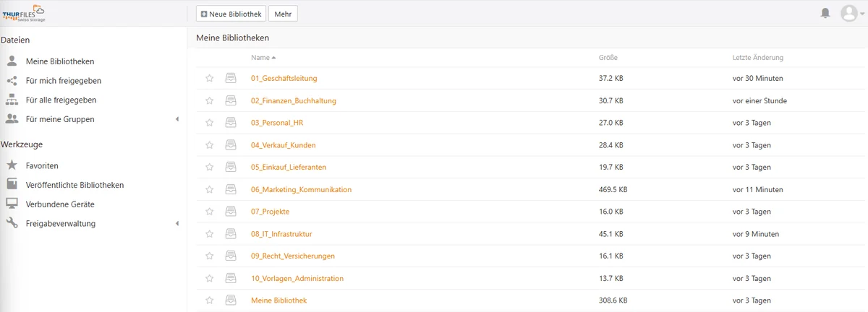Click library icon of 08_IT_Infrastruktur
Viewport: 868px width, 312px height.
click(x=231, y=234)
